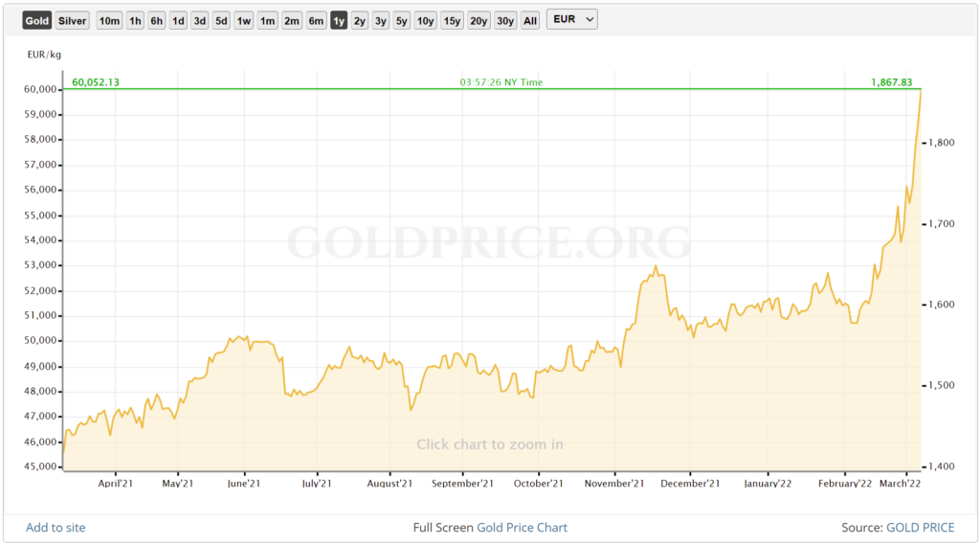
Task: Show the 30y price history
Action: click(x=505, y=21)
